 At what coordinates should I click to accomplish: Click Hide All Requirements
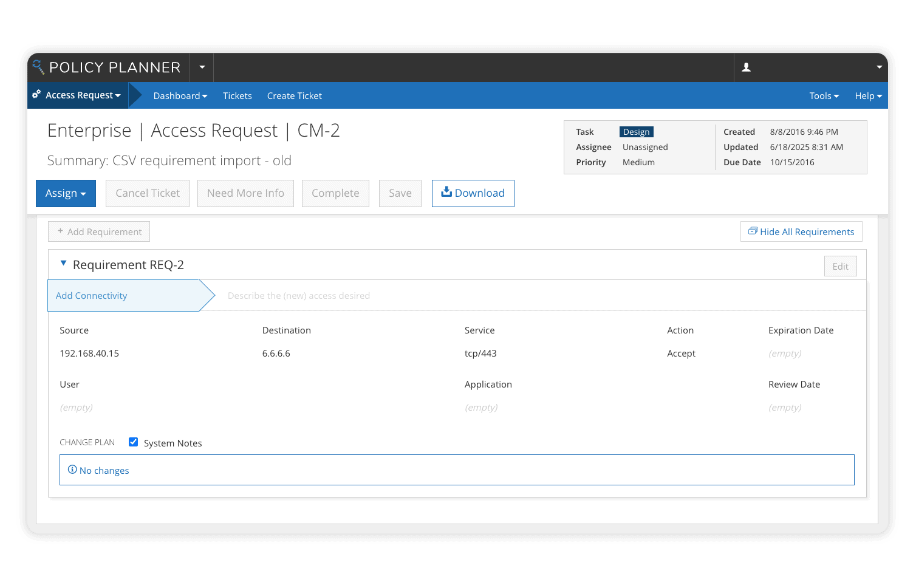[801, 231]
